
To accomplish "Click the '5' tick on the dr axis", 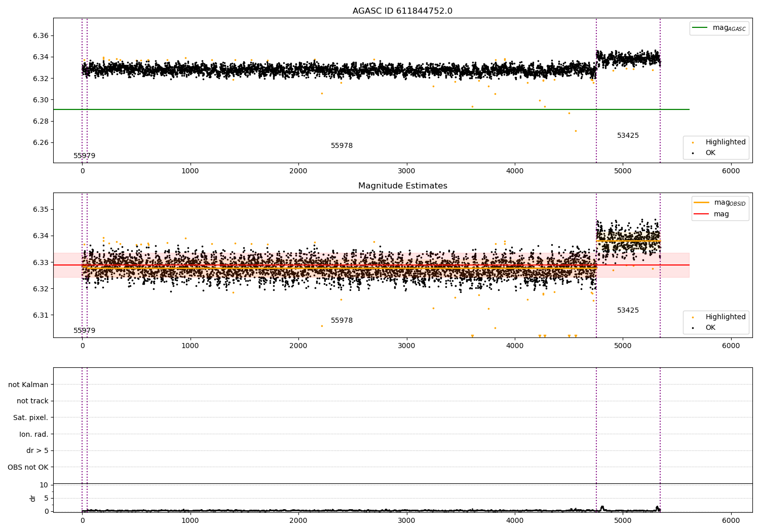I will point(46,498).
